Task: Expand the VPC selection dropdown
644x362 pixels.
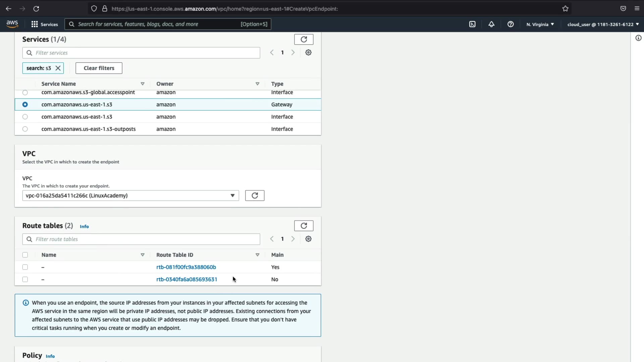Action: pos(130,195)
